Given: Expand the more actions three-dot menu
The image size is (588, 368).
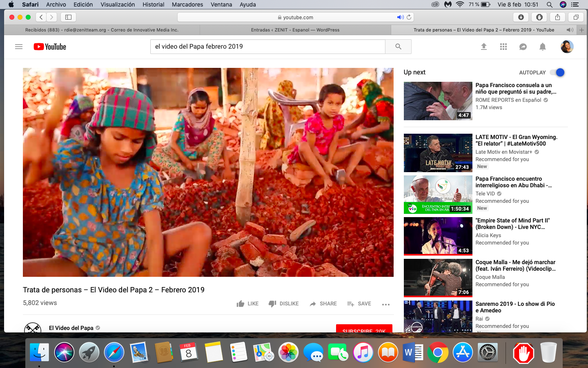Looking at the screenshot, I should 385,304.
